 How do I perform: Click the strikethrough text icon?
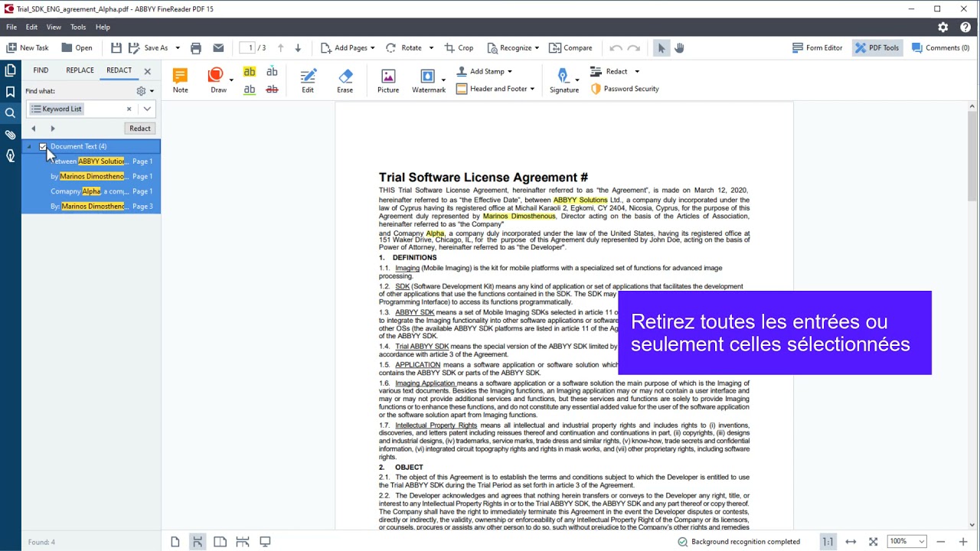tap(272, 90)
